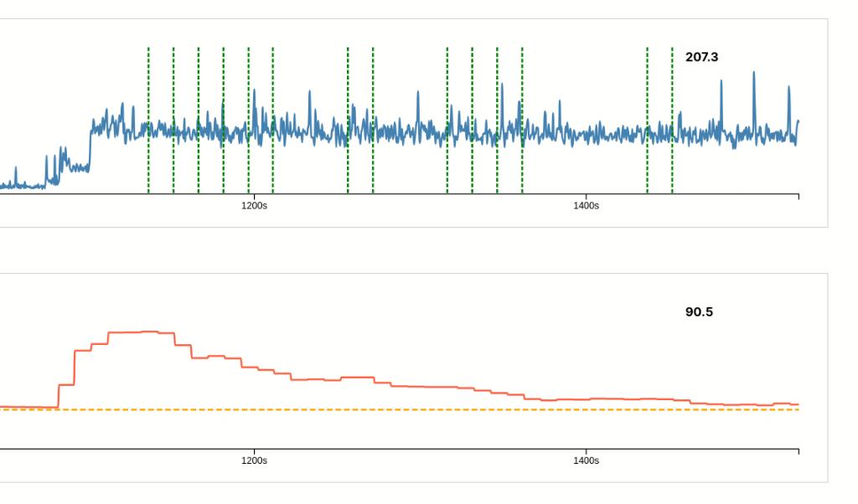The height and width of the screenshot is (504, 858).
Task: Click the right endpoint of the orange line
Action: pos(798,404)
